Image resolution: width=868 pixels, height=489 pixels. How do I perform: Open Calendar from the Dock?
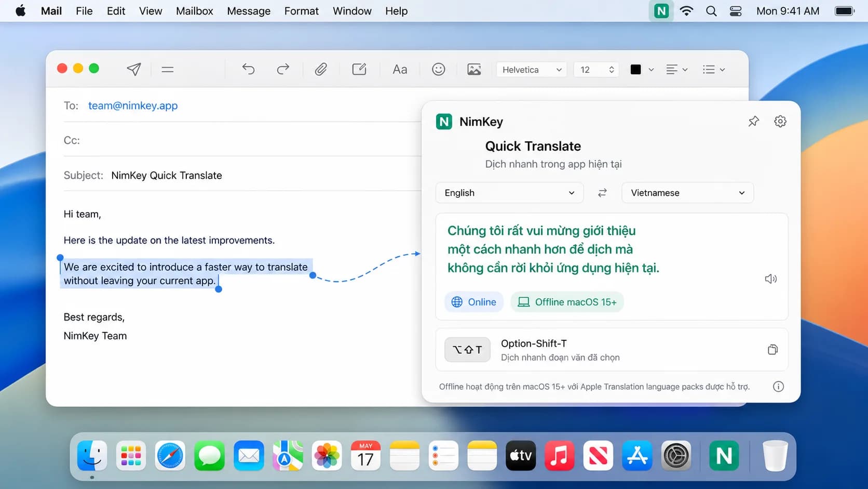(x=365, y=456)
